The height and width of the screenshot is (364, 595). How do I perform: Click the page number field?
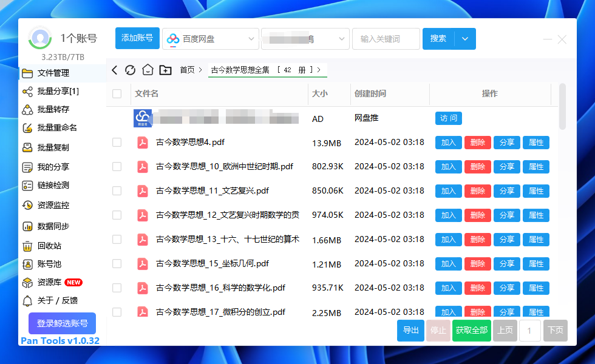(x=529, y=331)
